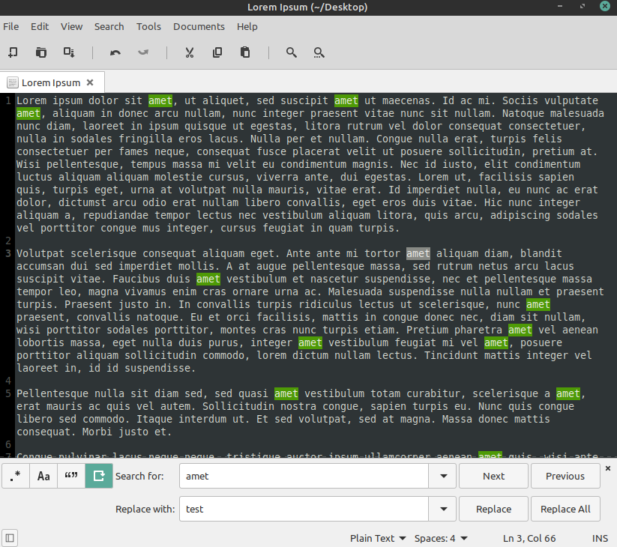This screenshot has height=547, width=617.
Task: Click the open file toolbar icon
Action: [41, 52]
